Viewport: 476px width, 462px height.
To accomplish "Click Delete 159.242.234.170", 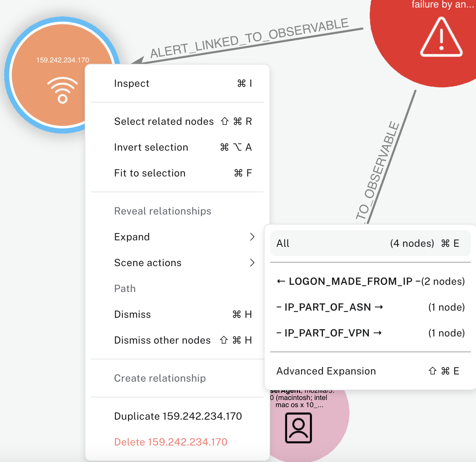I will click(171, 442).
